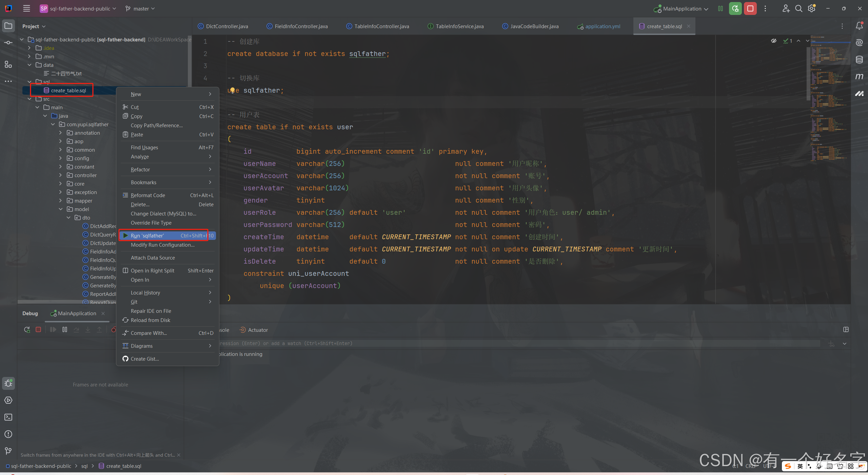Stop debug session in Debug panel
Image resolution: width=868 pixels, height=475 pixels.
pyautogui.click(x=38, y=329)
